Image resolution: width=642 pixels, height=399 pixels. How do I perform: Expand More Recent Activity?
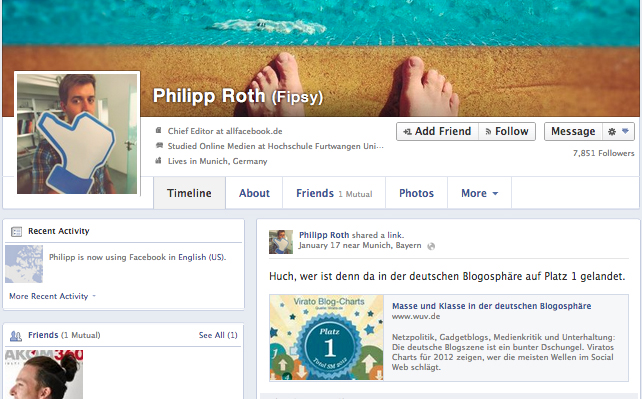tap(52, 296)
